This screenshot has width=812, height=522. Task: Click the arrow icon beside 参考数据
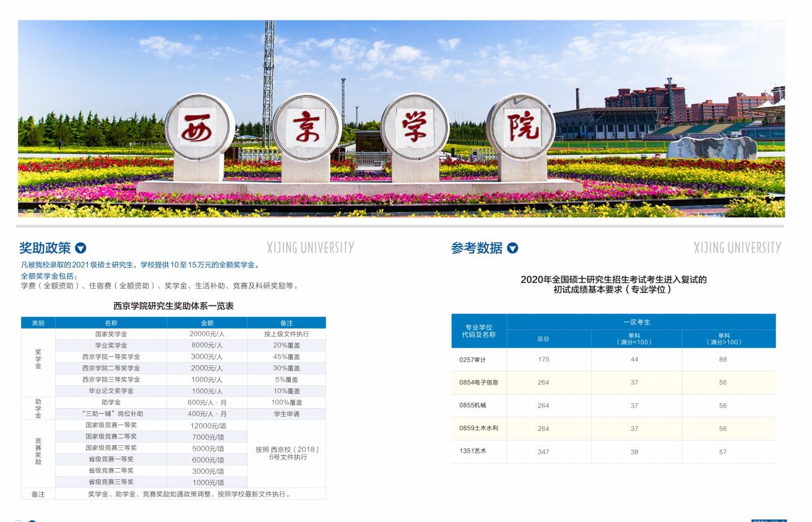(x=512, y=248)
